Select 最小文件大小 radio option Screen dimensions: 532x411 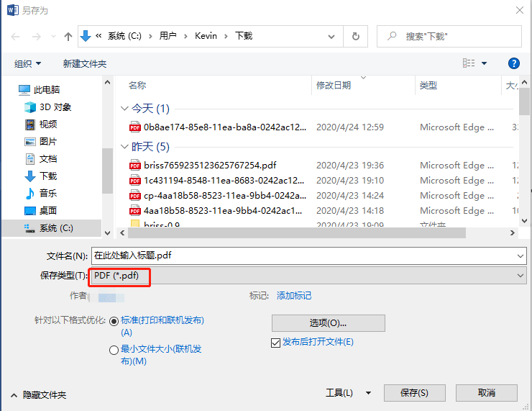tap(114, 350)
